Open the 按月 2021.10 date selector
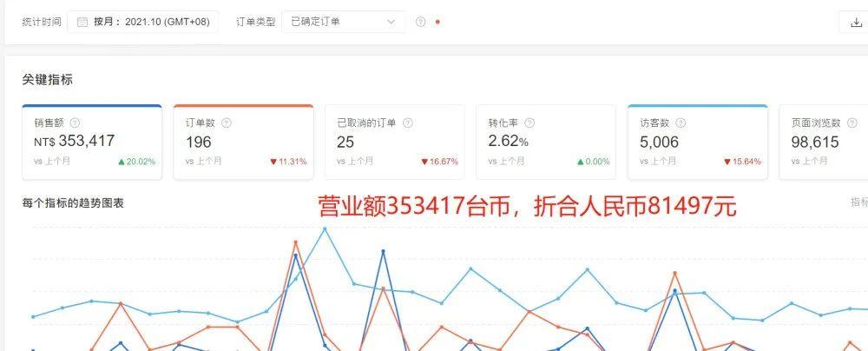 pyautogui.click(x=143, y=23)
